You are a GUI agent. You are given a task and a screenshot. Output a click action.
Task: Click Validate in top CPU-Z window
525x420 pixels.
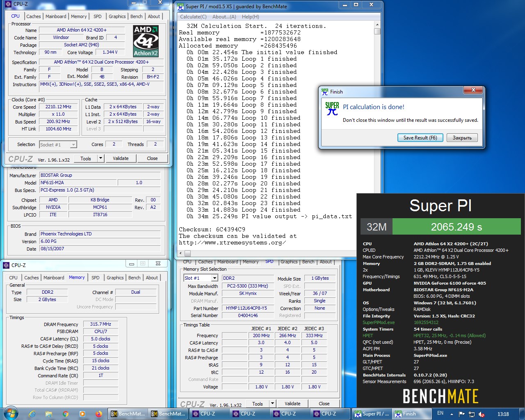pyautogui.click(x=121, y=158)
